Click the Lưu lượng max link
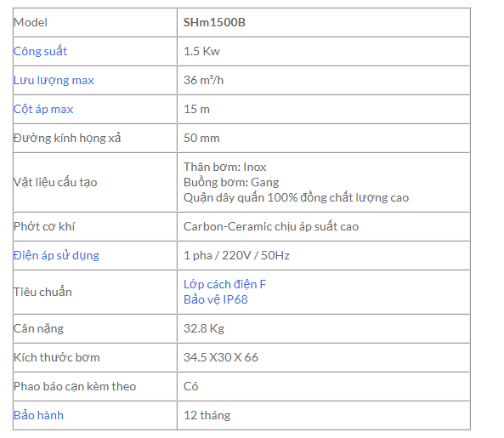Screen dimensions: 504x438 click(x=54, y=81)
